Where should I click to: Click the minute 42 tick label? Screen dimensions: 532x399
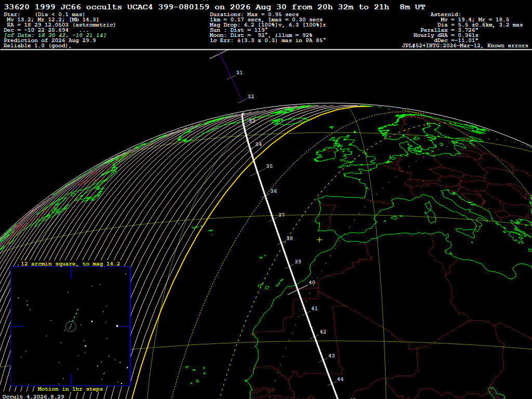(x=323, y=332)
